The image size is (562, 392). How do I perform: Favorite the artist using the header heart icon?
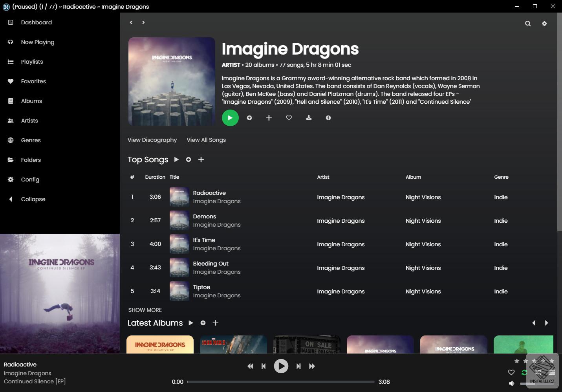pos(289,118)
